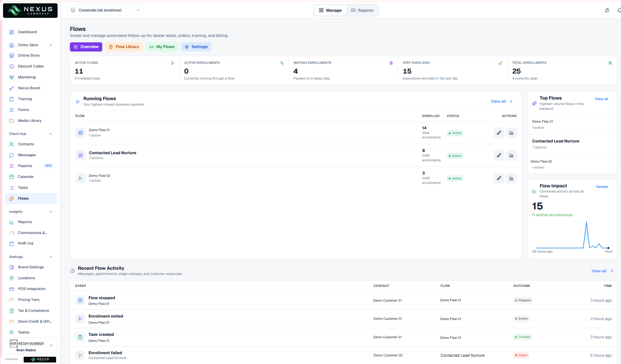Click the Total Enrollments stat card
The height and width of the screenshot is (364, 621).
tap(562, 70)
